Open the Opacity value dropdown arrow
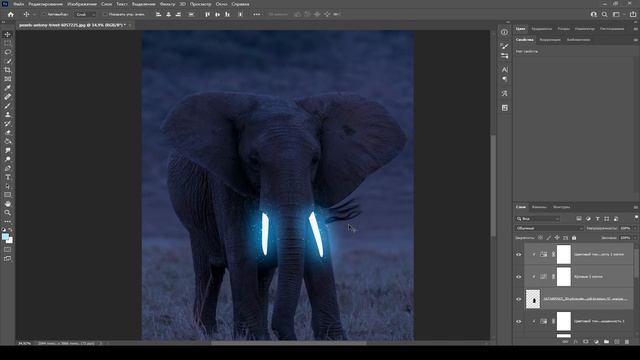The width and height of the screenshot is (640, 360). [x=635, y=228]
